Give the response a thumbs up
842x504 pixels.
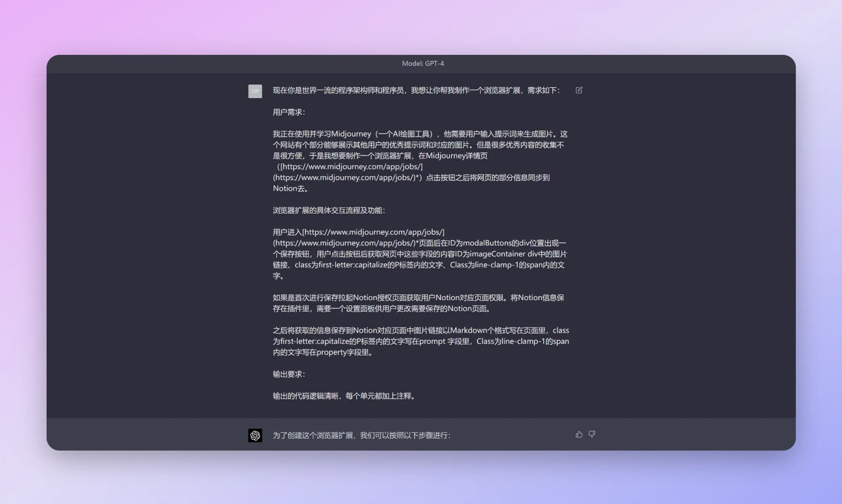[579, 434]
